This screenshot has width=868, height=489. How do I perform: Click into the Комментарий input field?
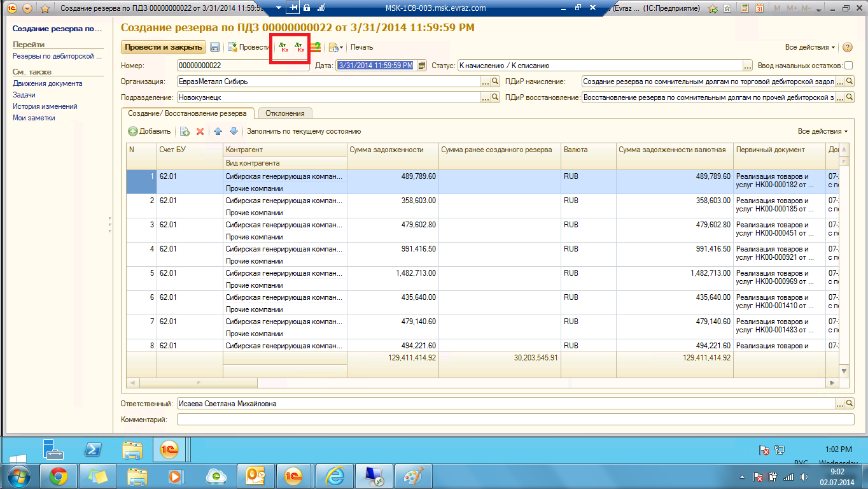[x=515, y=420]
